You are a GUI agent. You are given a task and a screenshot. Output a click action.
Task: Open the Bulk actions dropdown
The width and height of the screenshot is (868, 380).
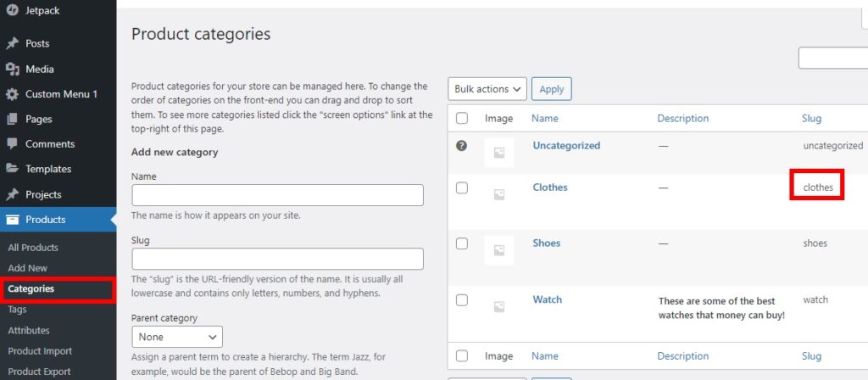coord(487,88)
